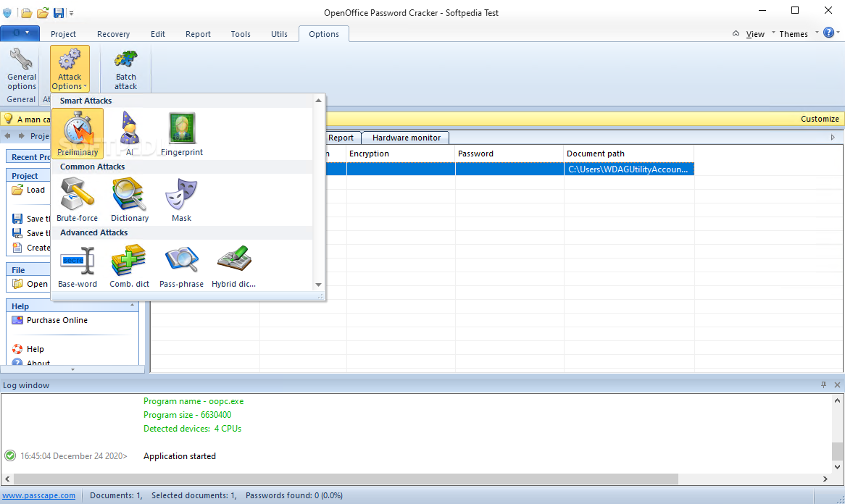Open the View dropdown menu

[x=755, y=34]
